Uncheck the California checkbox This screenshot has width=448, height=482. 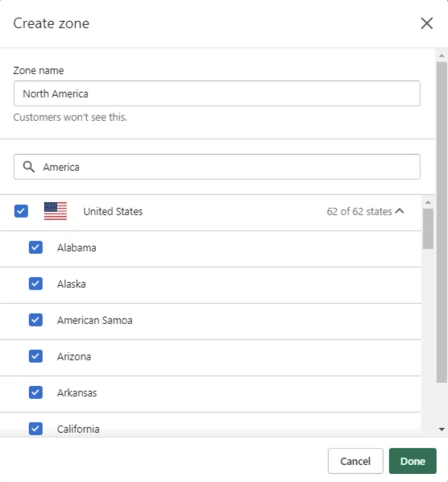coord(35,429)
